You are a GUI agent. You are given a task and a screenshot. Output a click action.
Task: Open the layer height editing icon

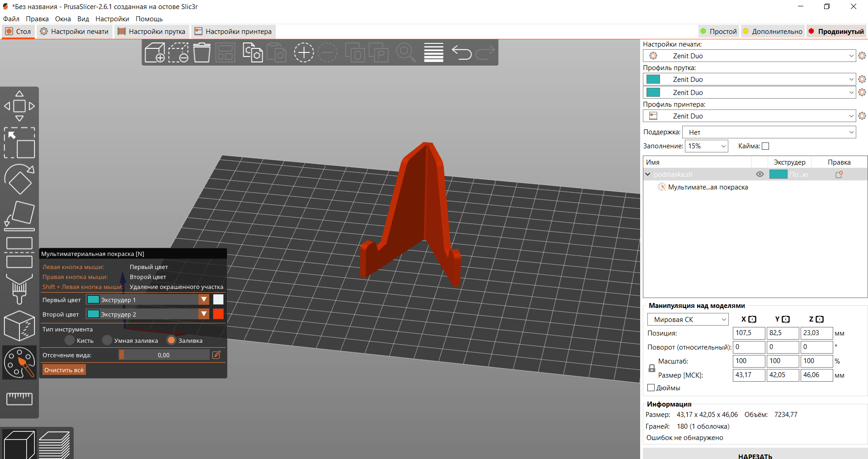coord(434,52)
